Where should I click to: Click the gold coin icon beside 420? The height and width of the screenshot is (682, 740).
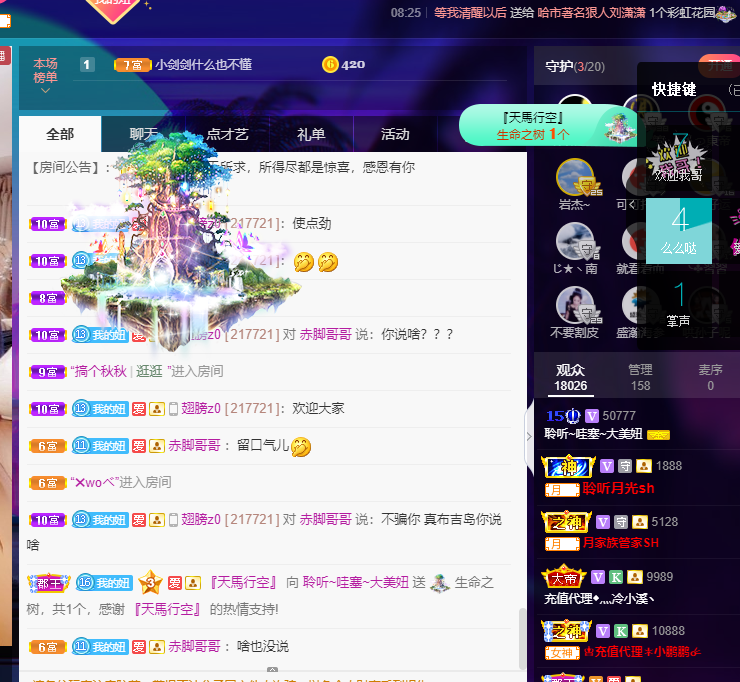click(x=330, y=65)
